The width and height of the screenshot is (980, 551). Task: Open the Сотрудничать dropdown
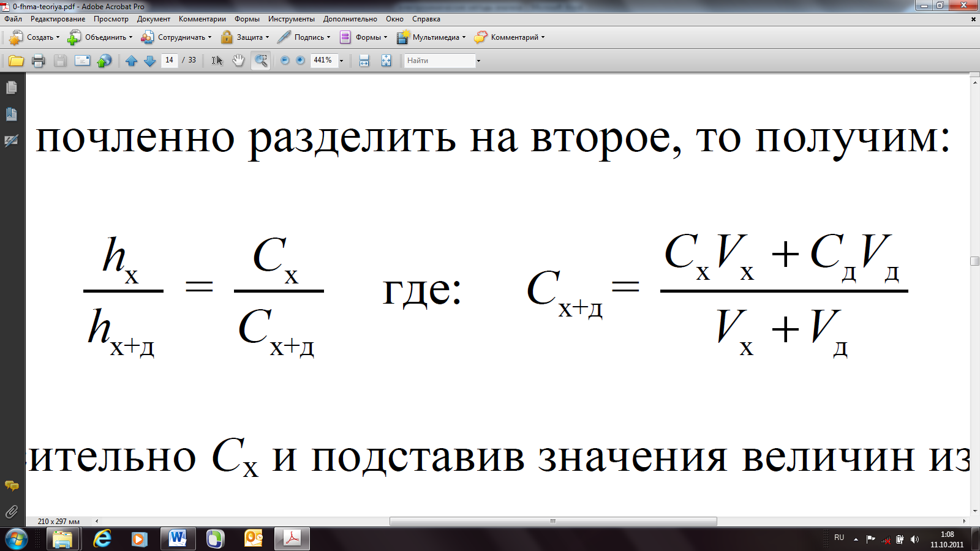pos(176,37)
